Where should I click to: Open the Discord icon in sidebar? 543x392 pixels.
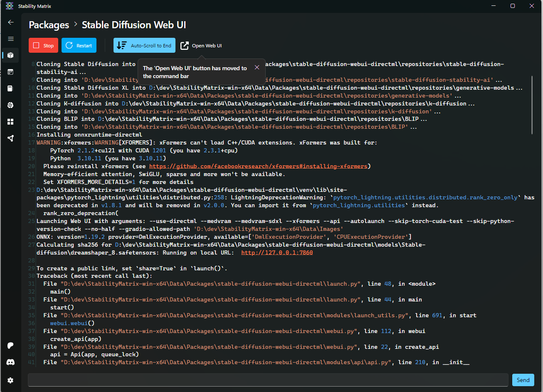click(x=11, y=362)
